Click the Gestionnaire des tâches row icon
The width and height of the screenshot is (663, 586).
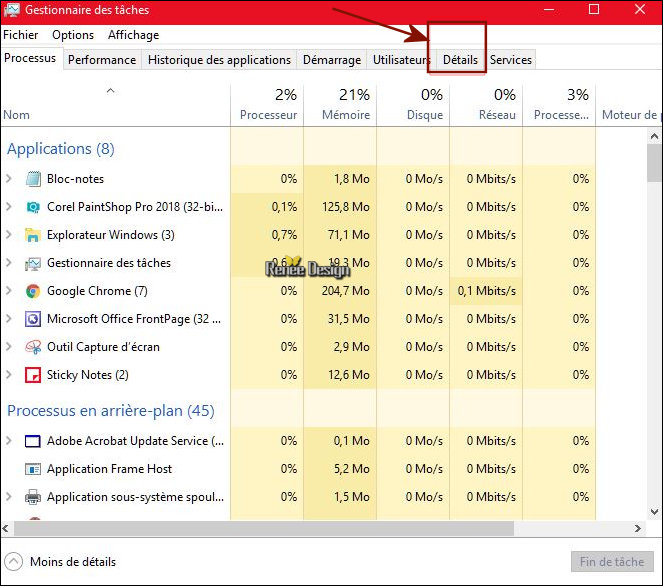point(33,263)
